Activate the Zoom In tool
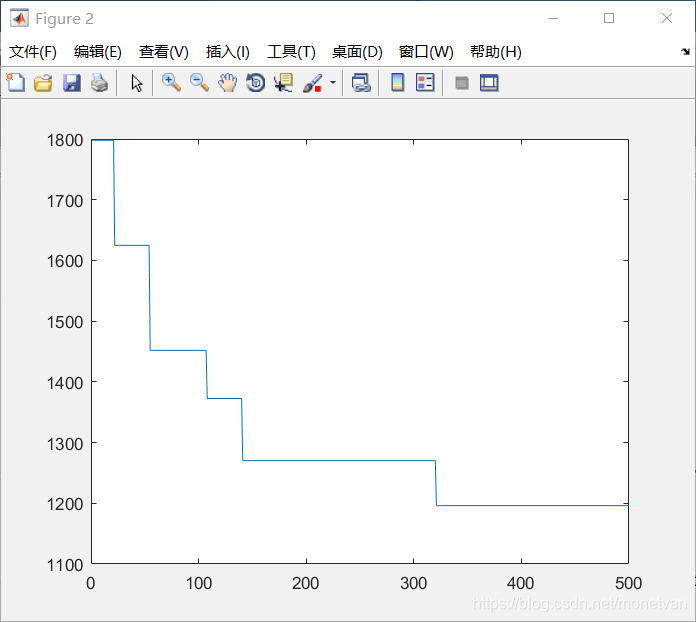 [171, 83]
